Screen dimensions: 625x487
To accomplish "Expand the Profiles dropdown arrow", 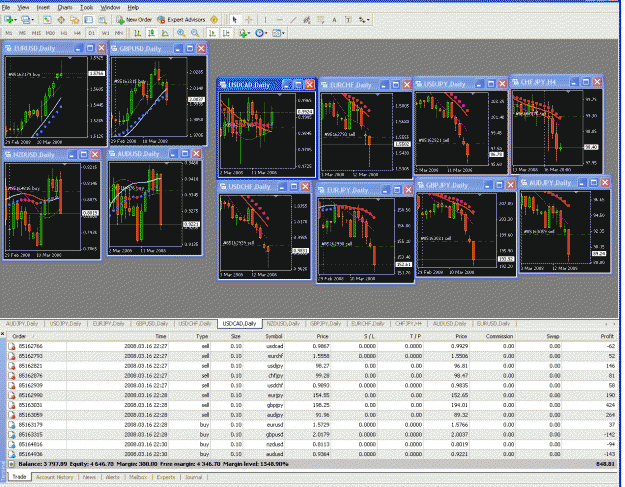I will (33, 20).
